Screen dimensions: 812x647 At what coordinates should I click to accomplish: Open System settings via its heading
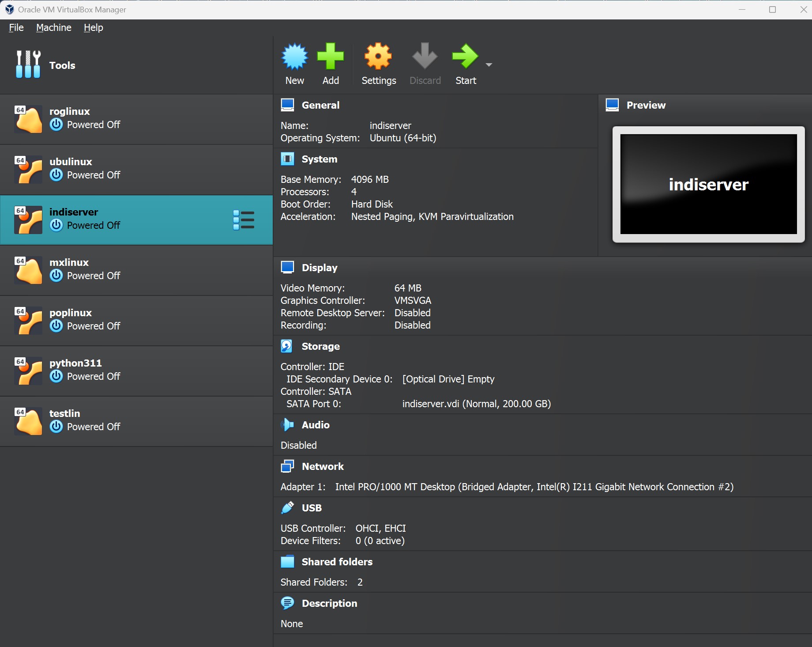click(x=320, y=159)
